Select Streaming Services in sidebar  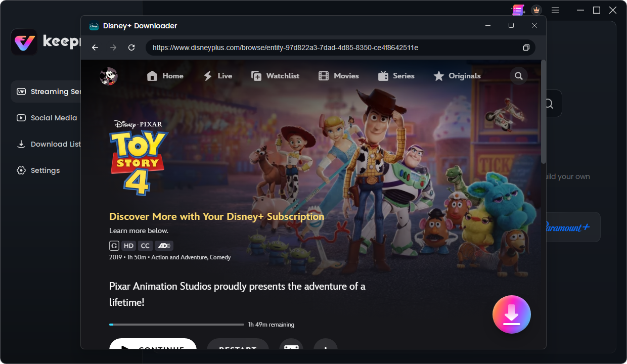coord(46,92)
